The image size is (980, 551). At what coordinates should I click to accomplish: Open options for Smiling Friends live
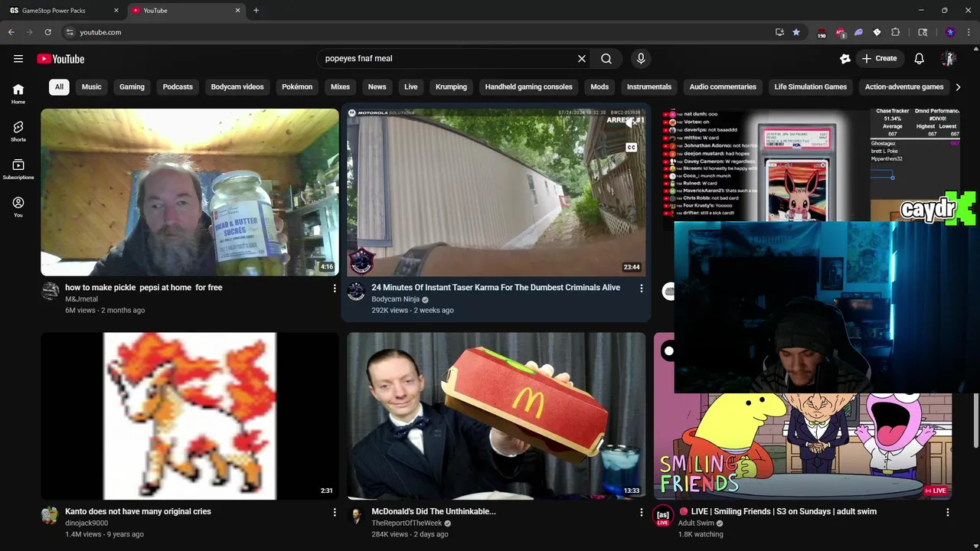948,512
